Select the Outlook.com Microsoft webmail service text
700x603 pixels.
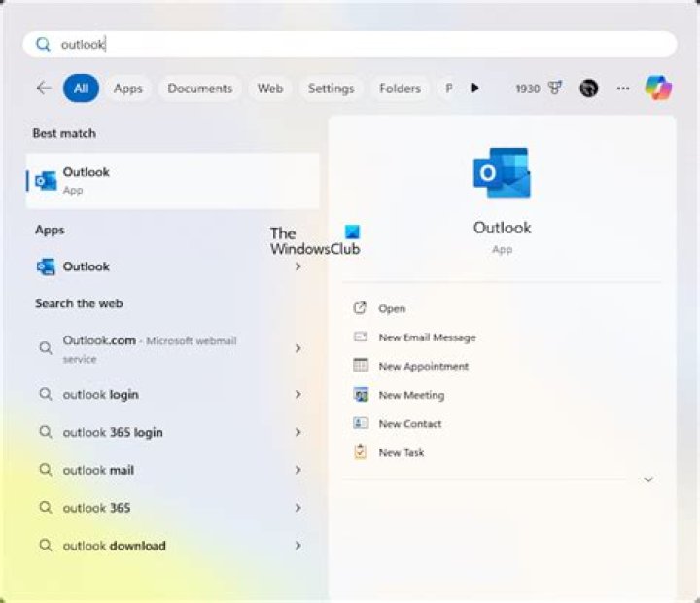[x=150, y=349]
